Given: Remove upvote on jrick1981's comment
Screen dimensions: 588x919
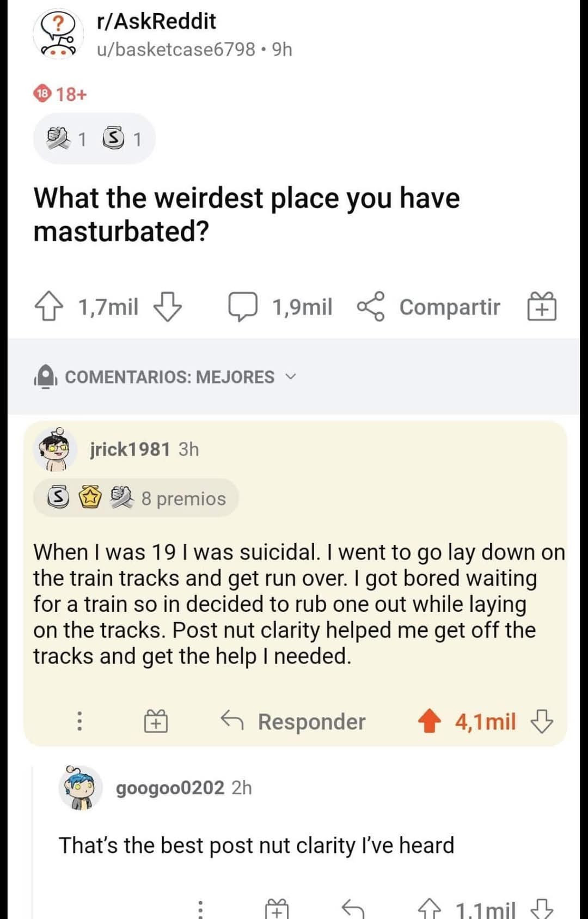Looking at the screenshot, I should coord(430,721).
